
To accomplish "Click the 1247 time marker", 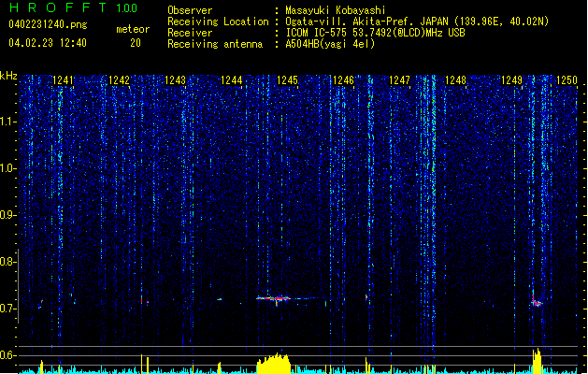I will click(x=400, y=80).
